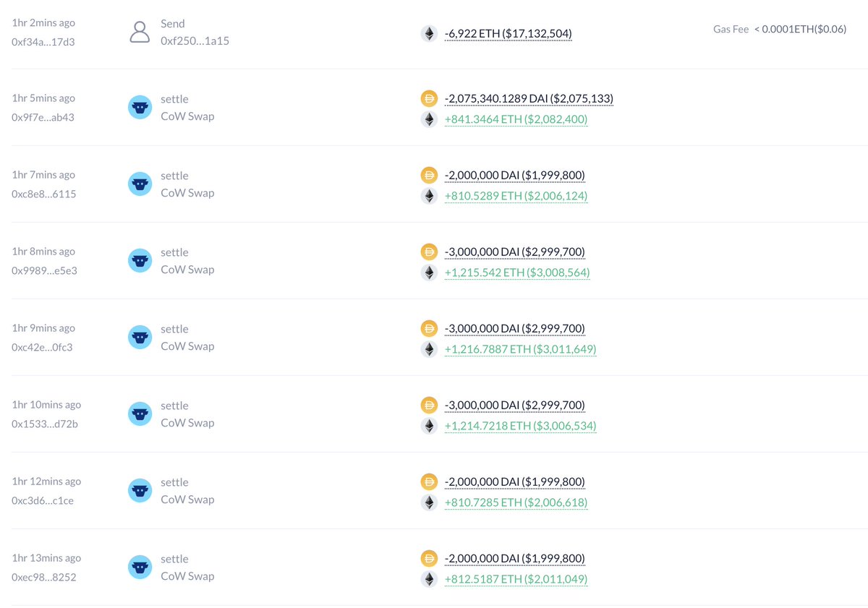This screenshot has width=868, height=608.
Task: Click the '1hr 13mins ago' timestamp
Action: (x=46, y=558)
